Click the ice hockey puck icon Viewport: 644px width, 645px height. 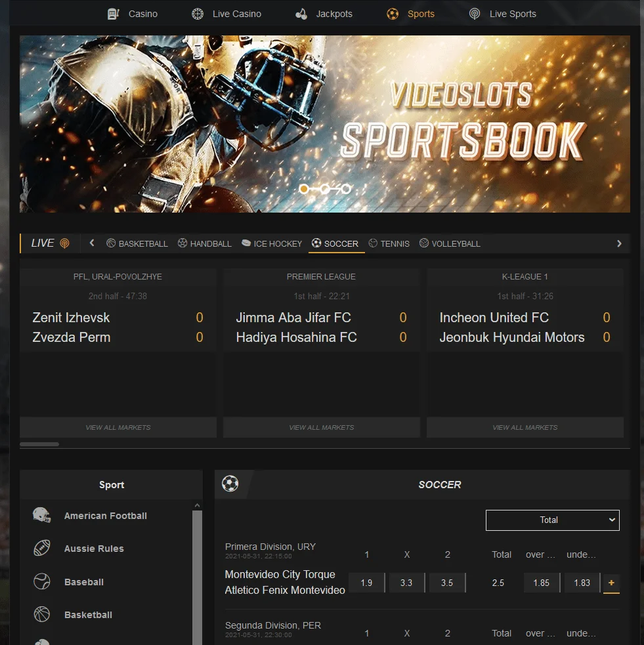[x=246, y=243]
